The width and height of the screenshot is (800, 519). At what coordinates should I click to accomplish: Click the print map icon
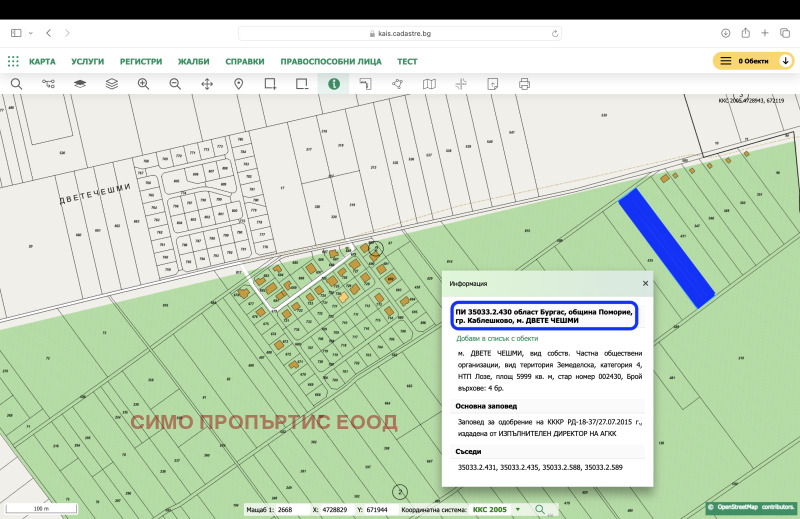pos(524,84)
